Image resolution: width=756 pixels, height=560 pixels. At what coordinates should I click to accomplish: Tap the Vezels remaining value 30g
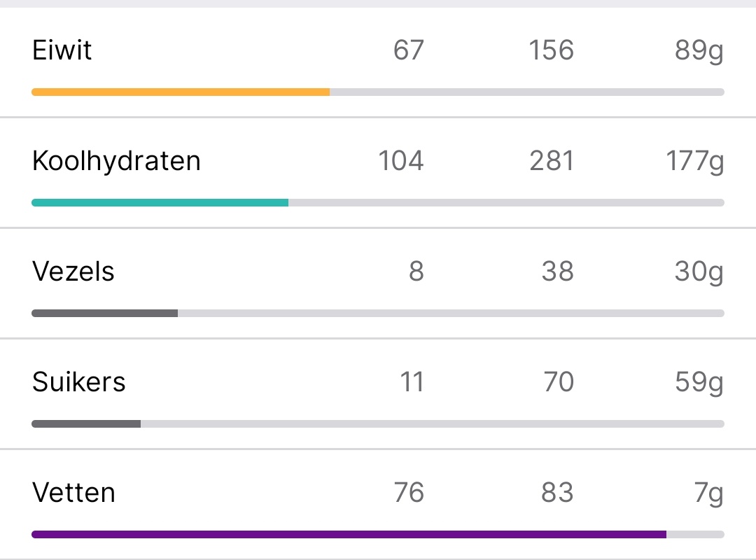699,272
